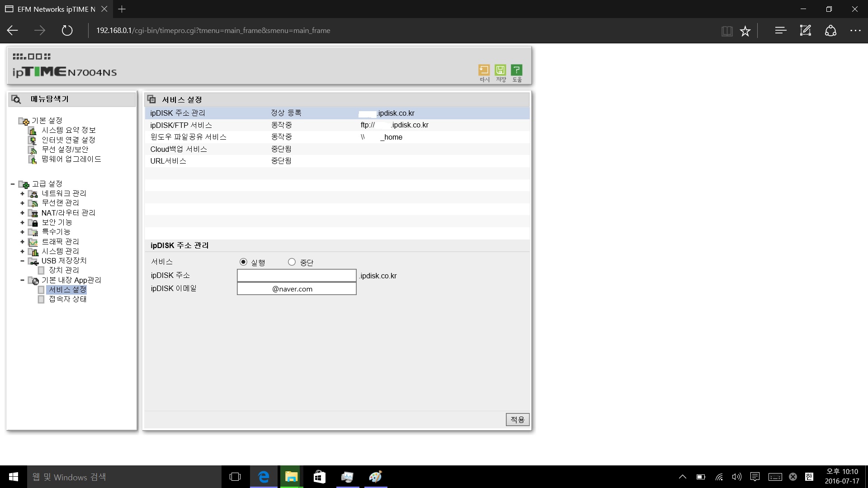Open the Windows Store taskbar icon
Viewport: 868px width, 488px height.
pyautogui.click(x=320, y=477)
